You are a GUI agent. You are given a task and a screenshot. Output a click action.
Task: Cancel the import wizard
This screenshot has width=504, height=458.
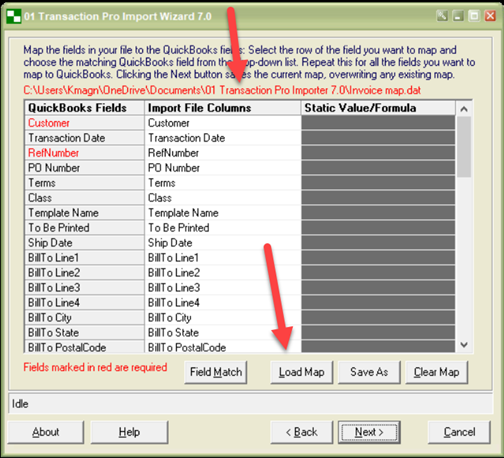(459, 432)
